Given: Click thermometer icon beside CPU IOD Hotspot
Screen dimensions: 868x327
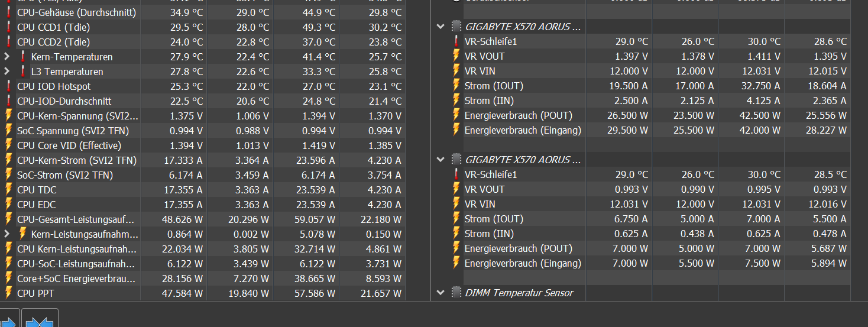Looking at the screenshot, I should pyautogui.click(x=9, y=86).
